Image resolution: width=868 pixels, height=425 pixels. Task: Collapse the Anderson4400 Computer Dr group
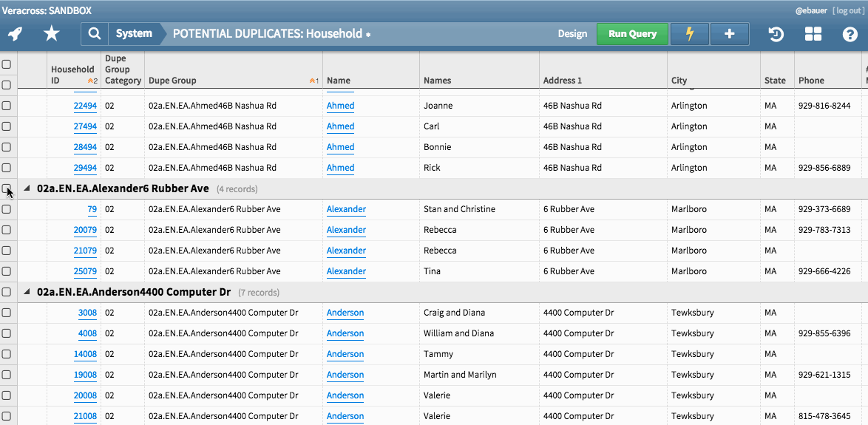pyautogui.click(x=27, y=292)
